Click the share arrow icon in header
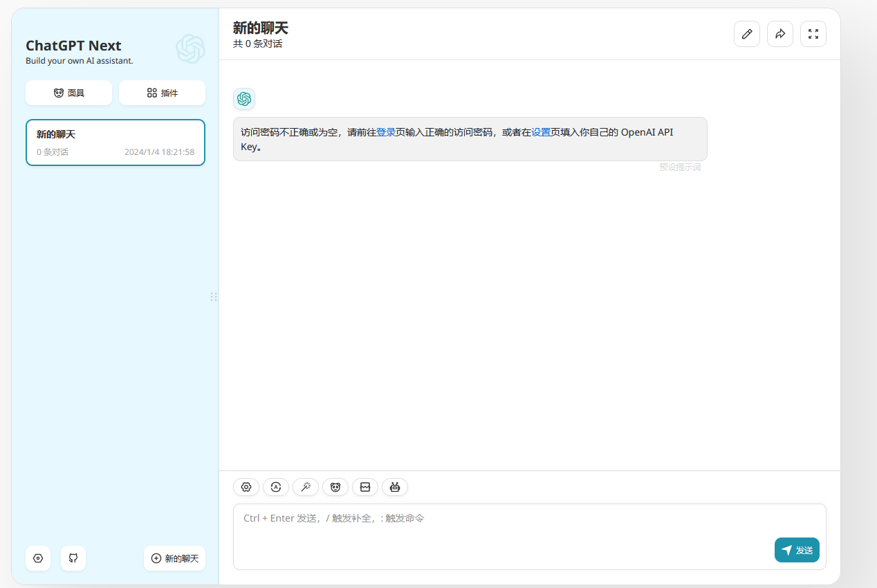This screenshot has width=877, height=588. 779,34
